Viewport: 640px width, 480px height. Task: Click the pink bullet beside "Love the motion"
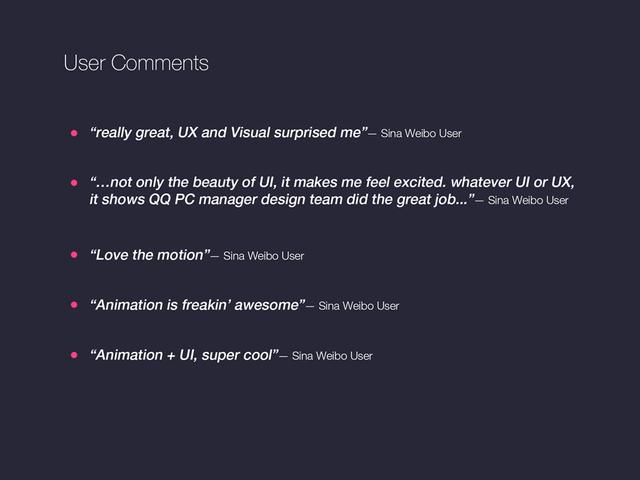coord(74,255)
